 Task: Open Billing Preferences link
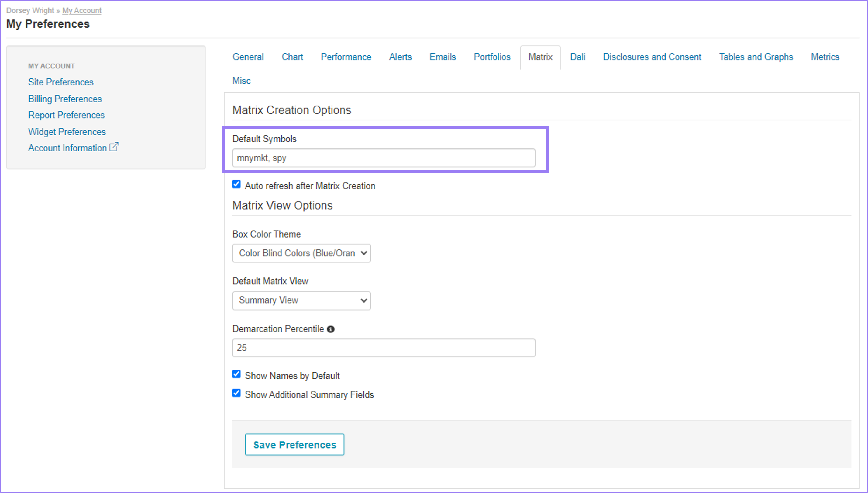tap(65, 99)
